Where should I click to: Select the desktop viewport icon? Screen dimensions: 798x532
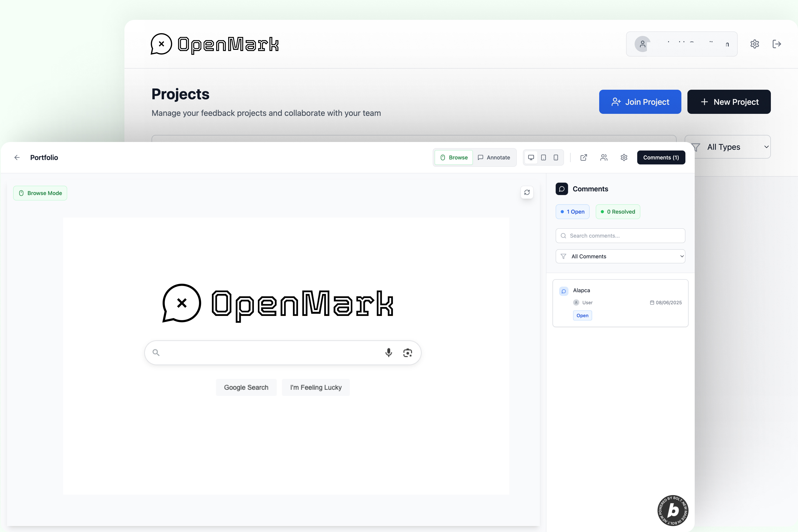coord(531,157)
